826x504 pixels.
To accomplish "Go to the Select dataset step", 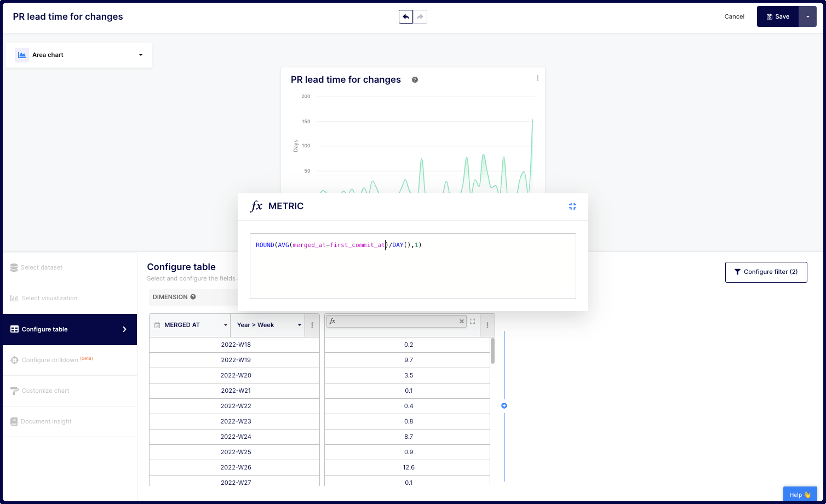I will pos(42,268).
